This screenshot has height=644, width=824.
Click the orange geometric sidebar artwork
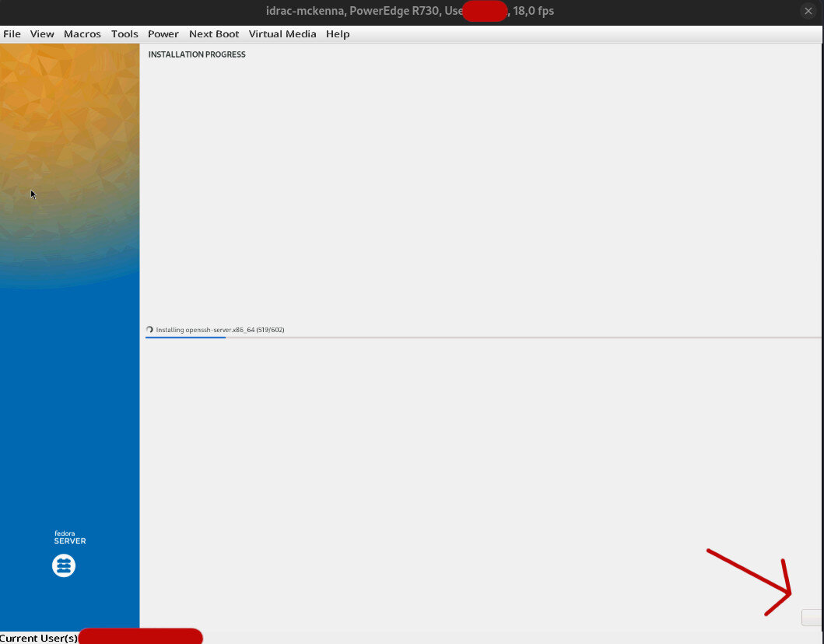70,117
